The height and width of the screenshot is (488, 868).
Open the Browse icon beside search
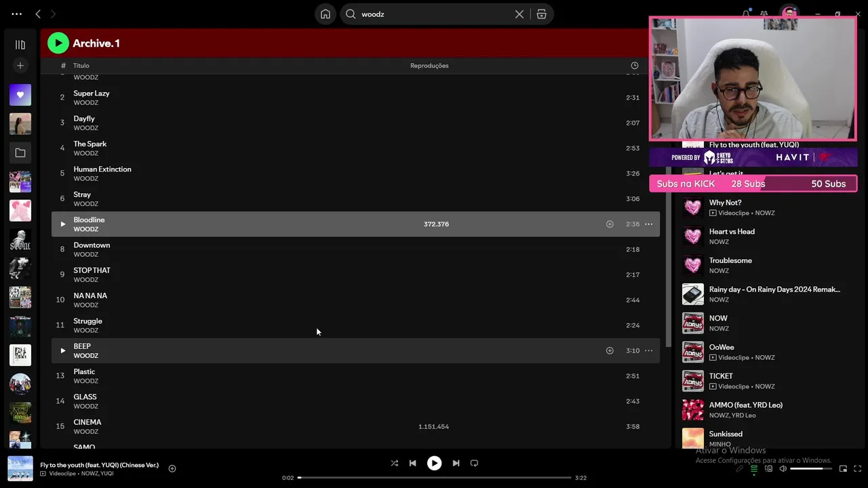(x=541, y=14)
